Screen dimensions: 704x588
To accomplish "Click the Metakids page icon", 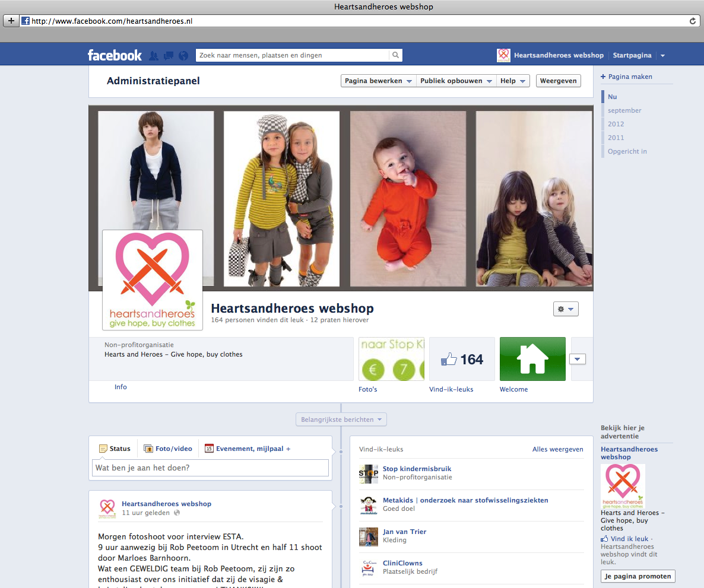I will (369, 505).
